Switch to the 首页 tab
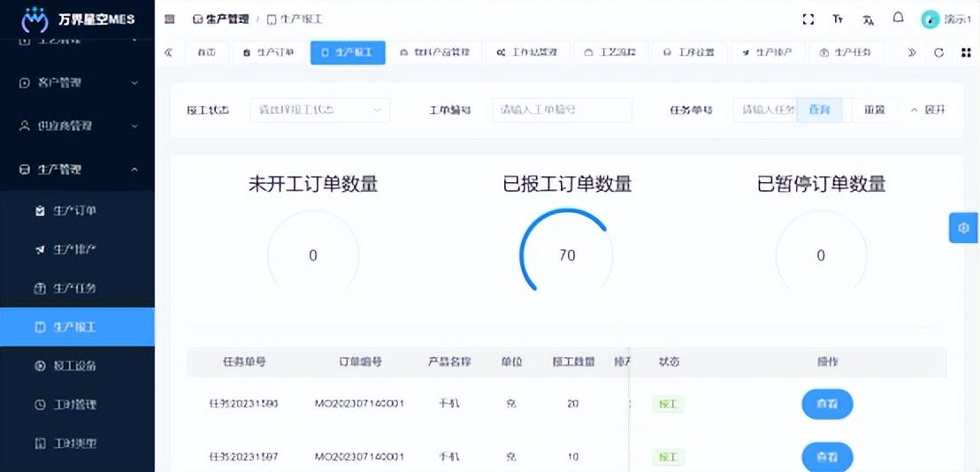980x472 pixels. tap(206, 53)
